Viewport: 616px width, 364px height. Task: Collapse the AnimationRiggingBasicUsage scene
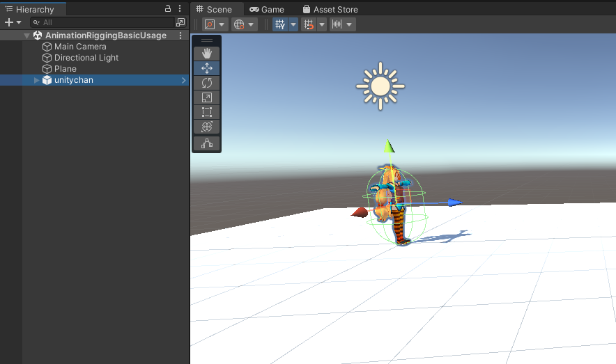point(26,35)
